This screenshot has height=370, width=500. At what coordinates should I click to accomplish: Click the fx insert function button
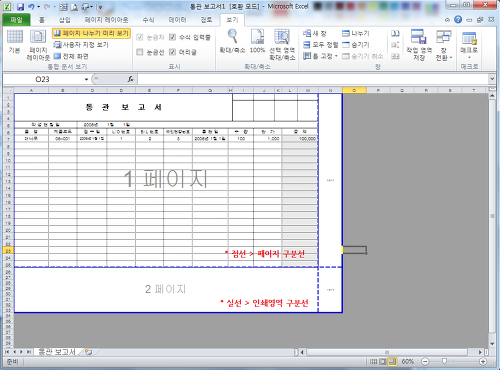(x=131, y=79)
